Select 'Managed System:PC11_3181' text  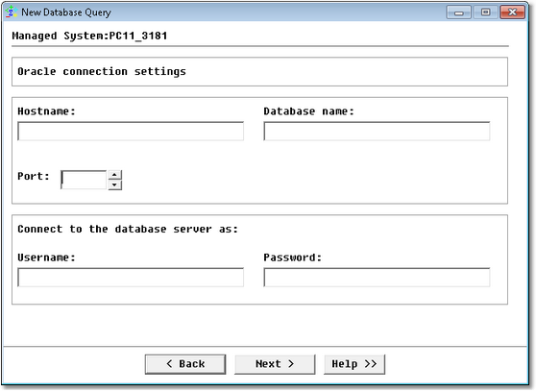89,36
